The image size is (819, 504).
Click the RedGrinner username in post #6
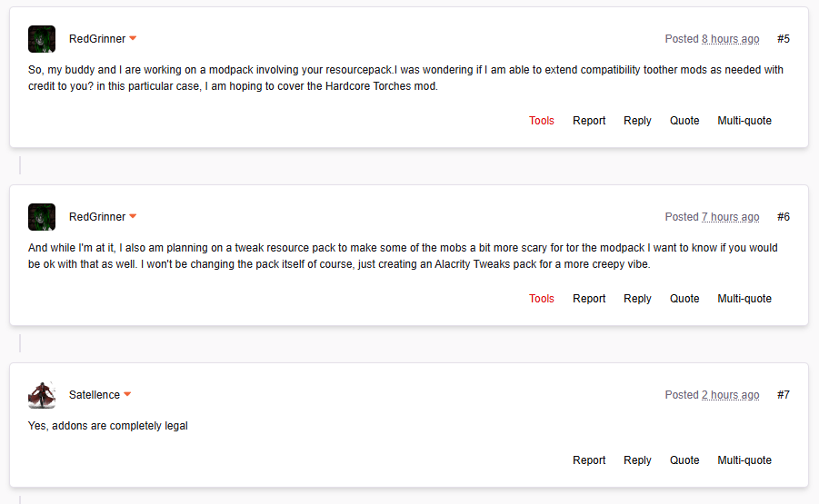(97, 217)
